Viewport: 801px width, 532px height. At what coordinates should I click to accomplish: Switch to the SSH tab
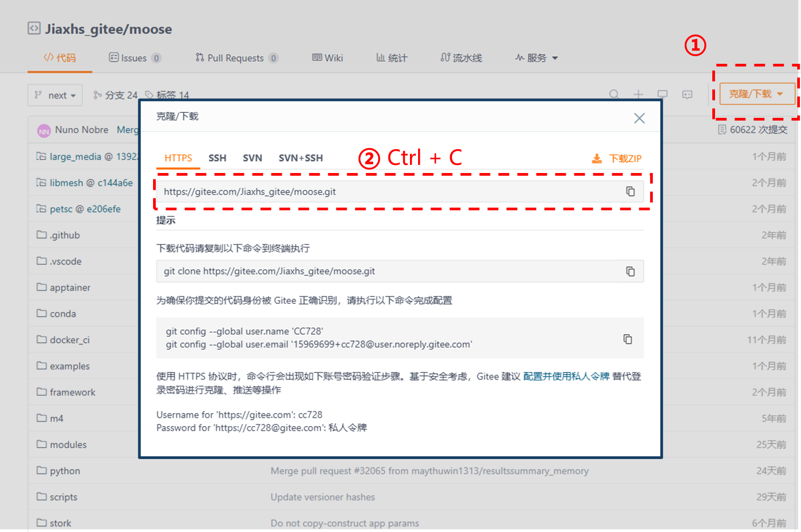[x=217, y=158]
